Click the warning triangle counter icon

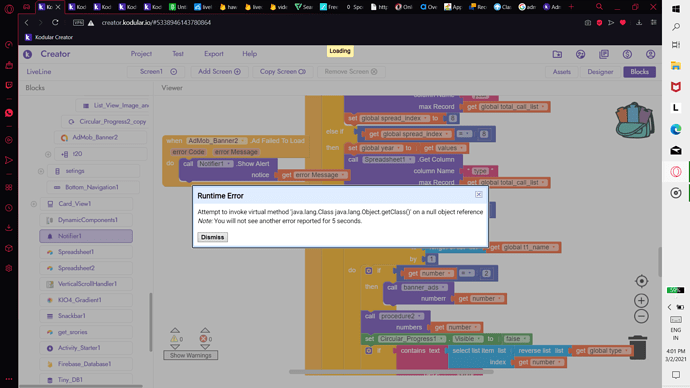pos(174,339)
